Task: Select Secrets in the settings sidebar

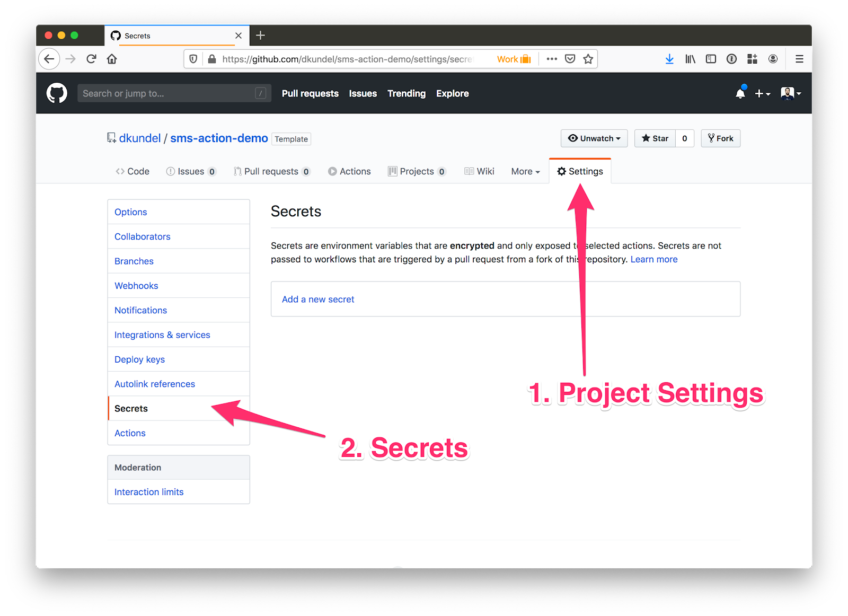Action: click(179, 408)
